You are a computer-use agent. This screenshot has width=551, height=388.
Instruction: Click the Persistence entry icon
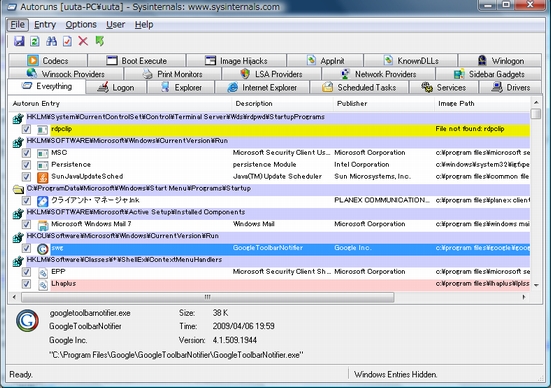click(43, 165)
